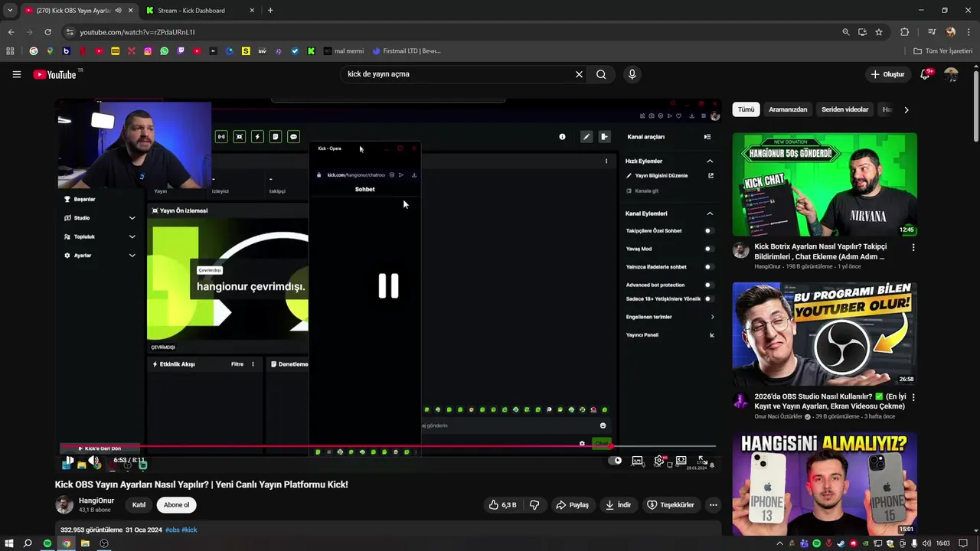
Task: Collapse the Hızlı Eylemler section
Action: pos(710,161)
